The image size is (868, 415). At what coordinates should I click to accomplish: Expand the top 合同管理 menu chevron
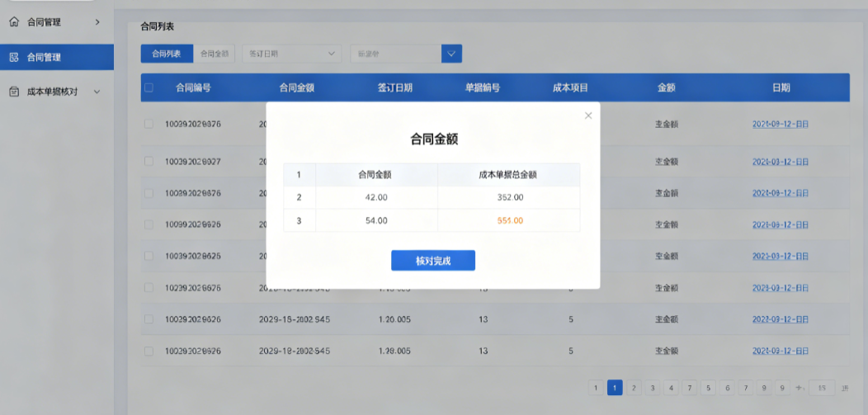tap(97, 22)
